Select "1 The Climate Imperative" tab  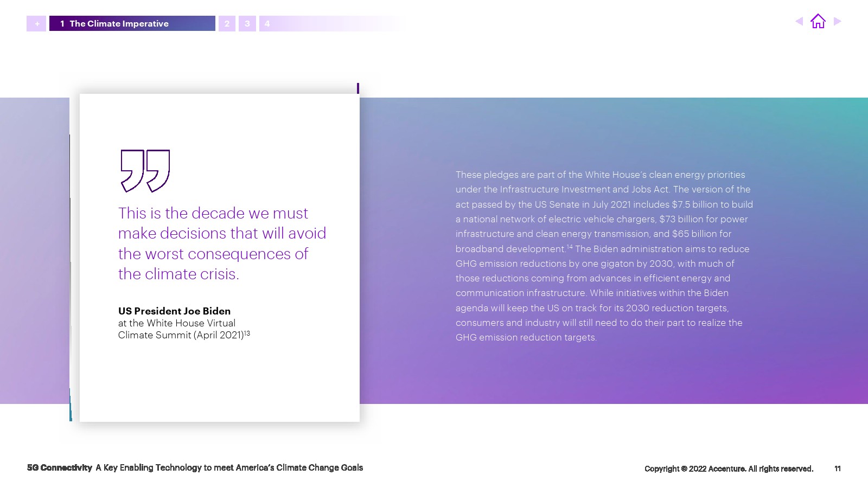click(x=132, y=24)
